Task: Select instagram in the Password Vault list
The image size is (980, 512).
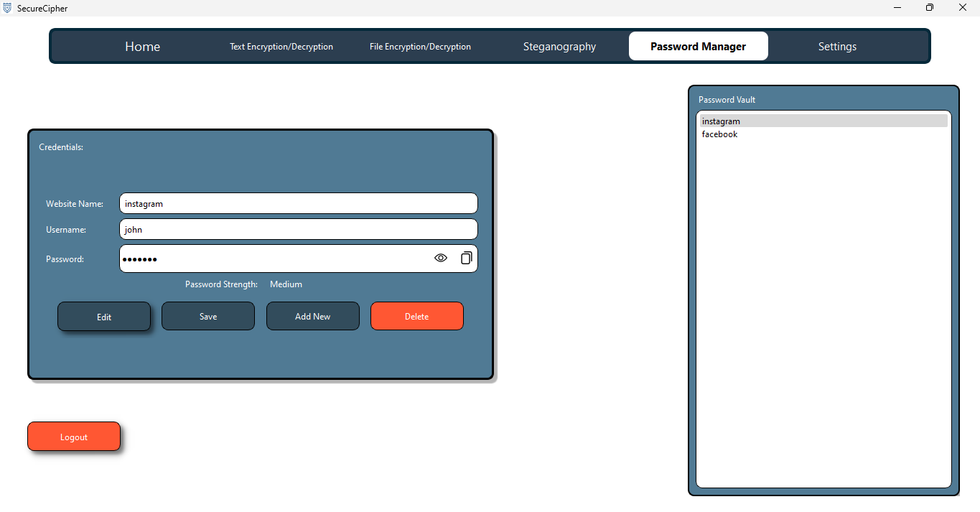Action: (721, 121)
